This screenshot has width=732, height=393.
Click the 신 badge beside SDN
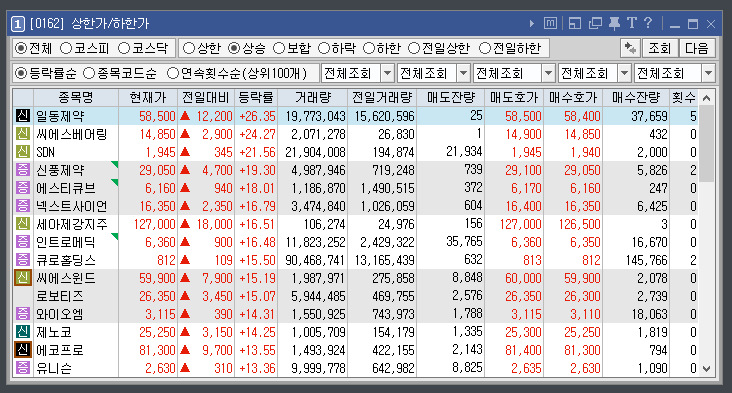[x=23, y=152]
